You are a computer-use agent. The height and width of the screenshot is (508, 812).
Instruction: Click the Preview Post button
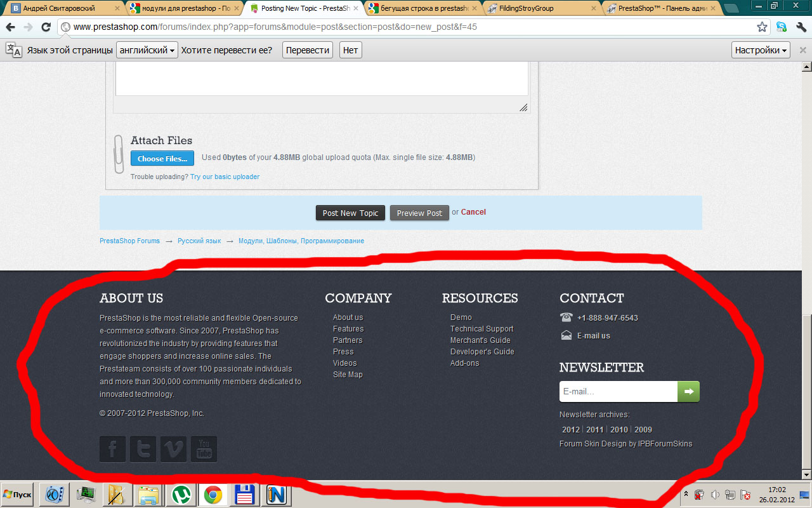(x=419, y=213)
